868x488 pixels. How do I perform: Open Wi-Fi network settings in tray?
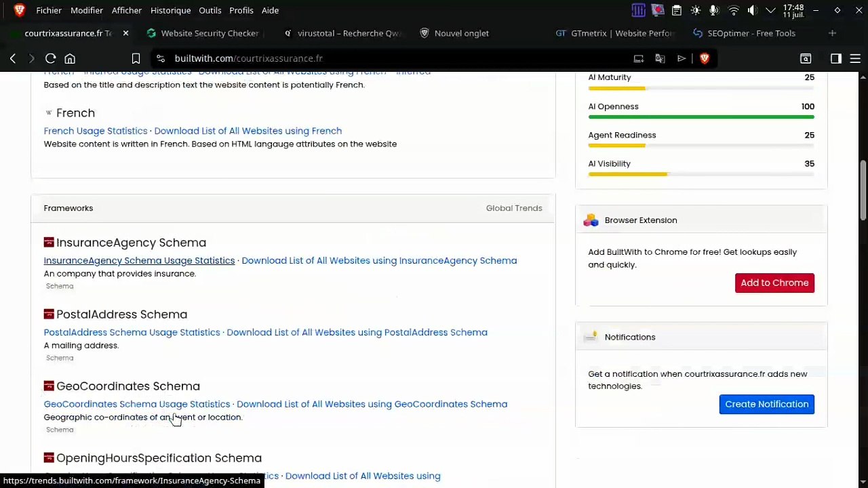733,10
